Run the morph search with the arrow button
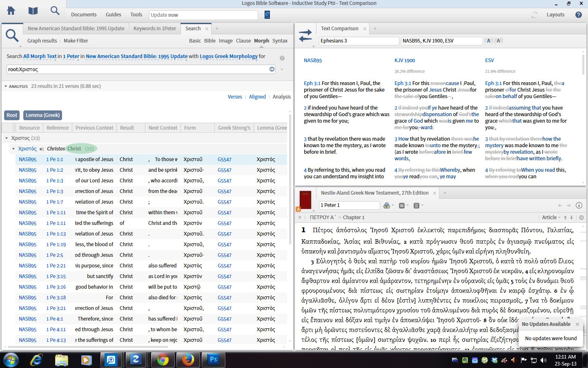The image size is (588, 368). [x=272, y=69]
